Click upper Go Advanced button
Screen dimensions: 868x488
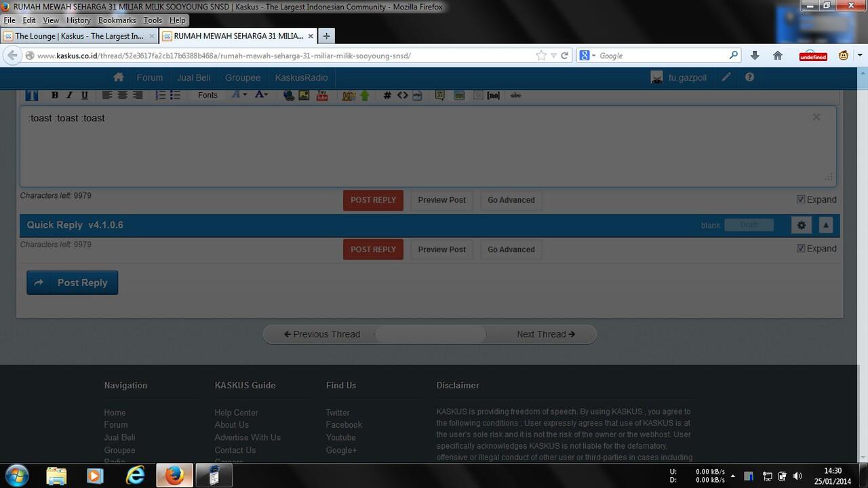(511, 200)
